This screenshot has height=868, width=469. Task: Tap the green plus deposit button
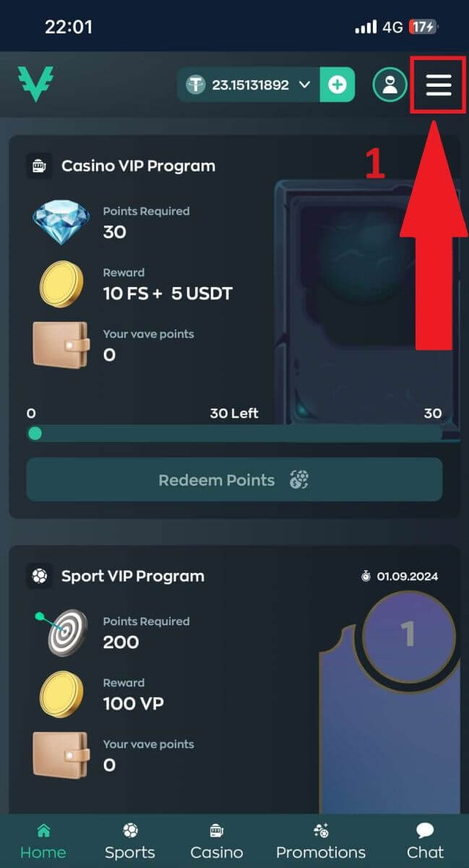(337, 85)
